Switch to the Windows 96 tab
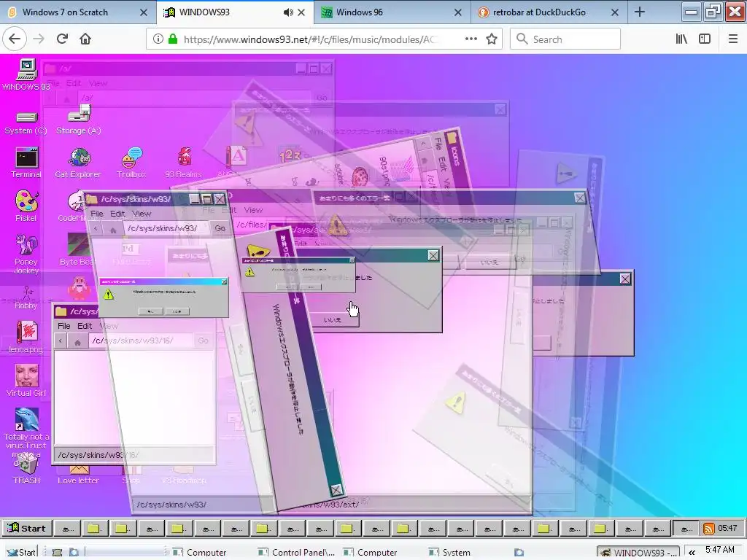 tap(392, 12)
